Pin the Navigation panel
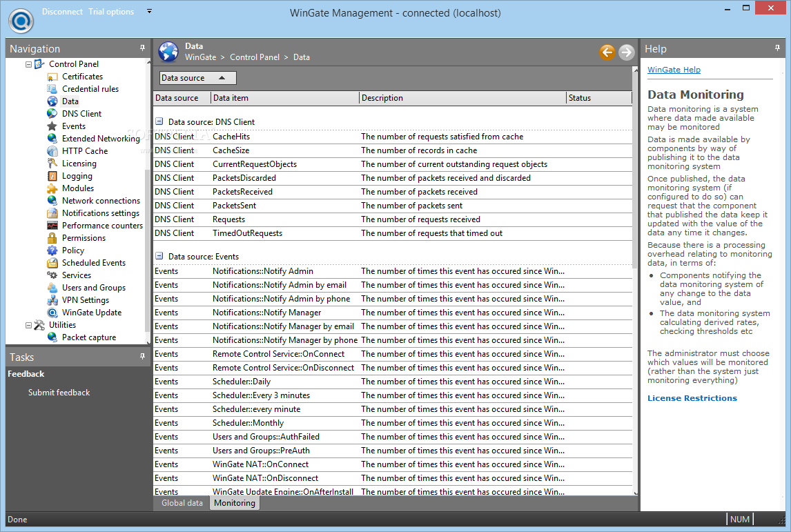Viewport: 791px width, 532px height. (142, 48)
